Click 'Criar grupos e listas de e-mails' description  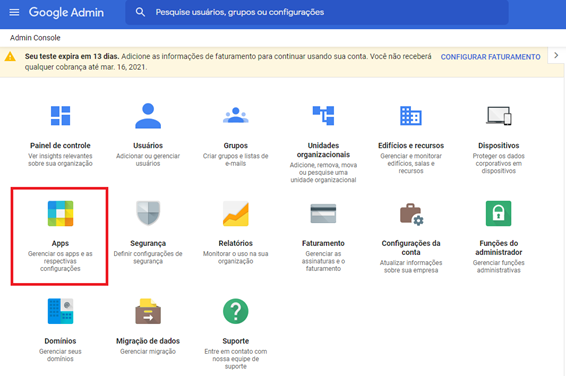click(236, 160)
